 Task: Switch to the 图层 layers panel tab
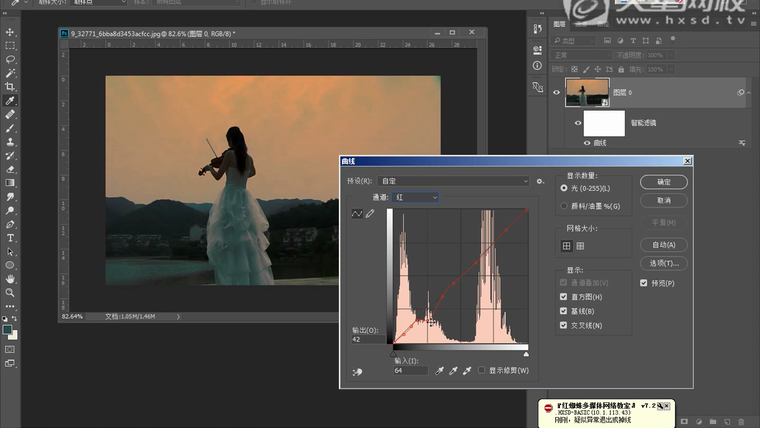[x=559, y=23]
